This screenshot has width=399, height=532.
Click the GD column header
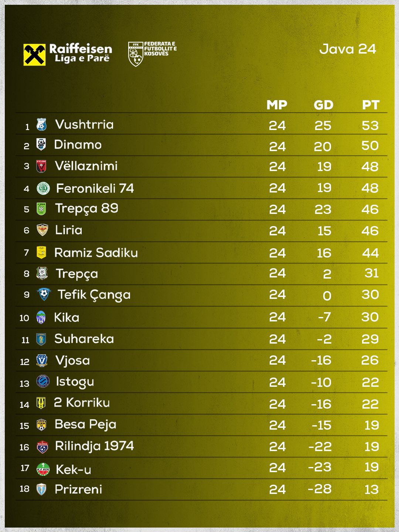(323, 105)
